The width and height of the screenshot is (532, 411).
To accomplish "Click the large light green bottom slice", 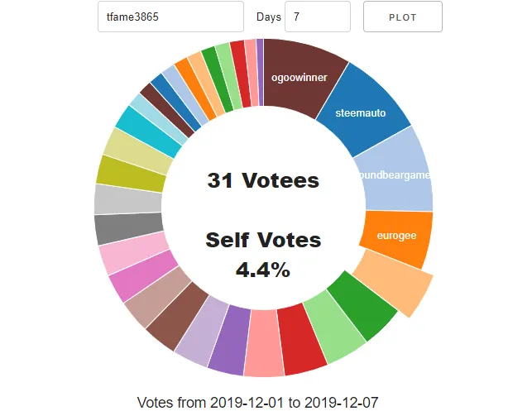I will click(334, 327).
